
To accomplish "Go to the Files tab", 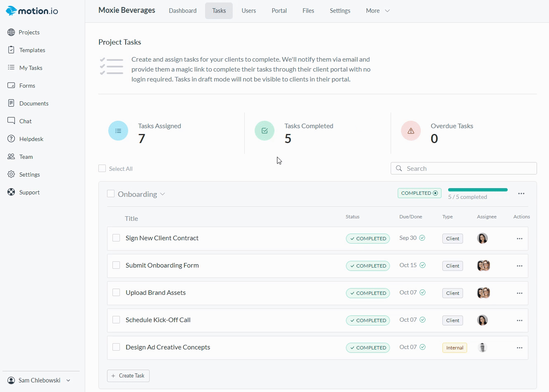I will coord(308,11).
